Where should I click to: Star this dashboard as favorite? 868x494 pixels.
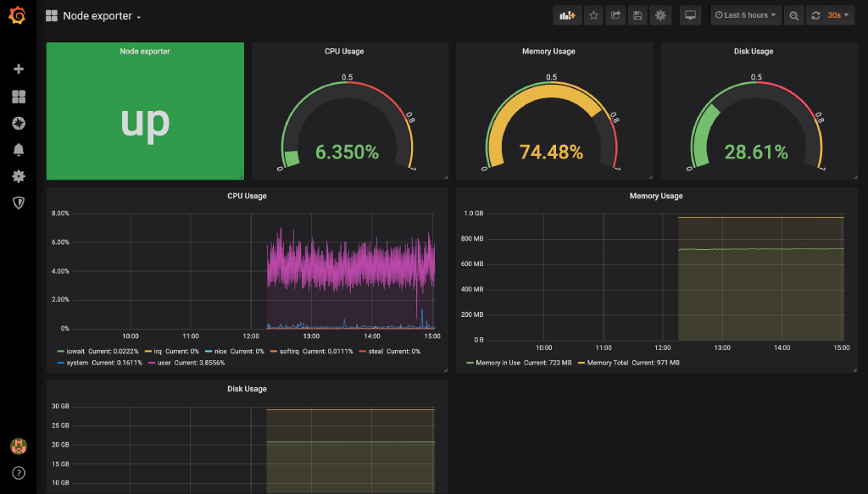[594, 15]
